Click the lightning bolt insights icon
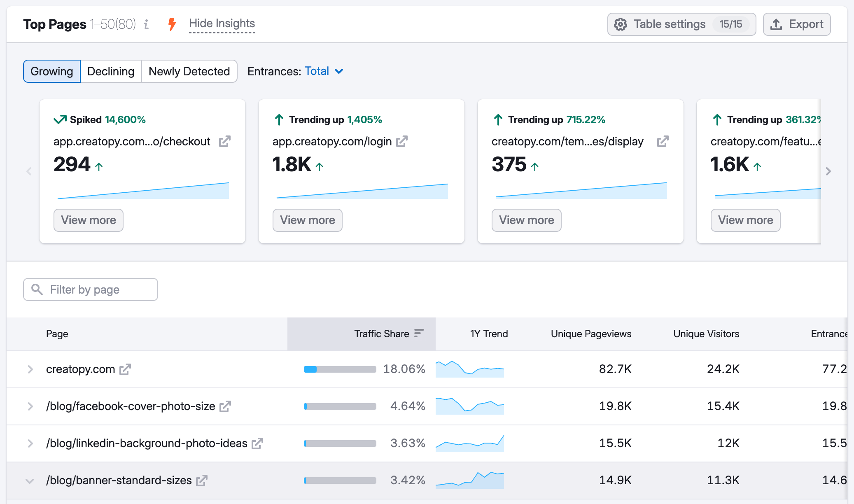This screenshot has width=854, height=504. (172, 24)
